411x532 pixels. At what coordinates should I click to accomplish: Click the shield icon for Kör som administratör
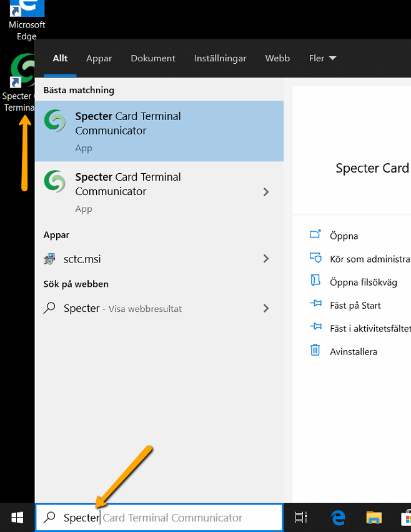315,259
